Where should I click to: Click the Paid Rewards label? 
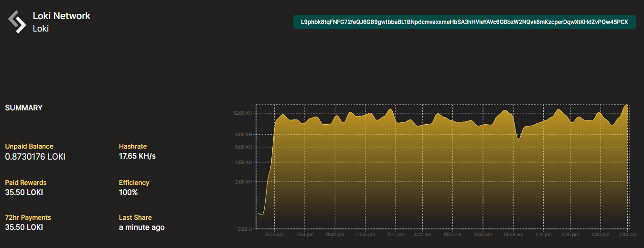[x=26, y=183]
